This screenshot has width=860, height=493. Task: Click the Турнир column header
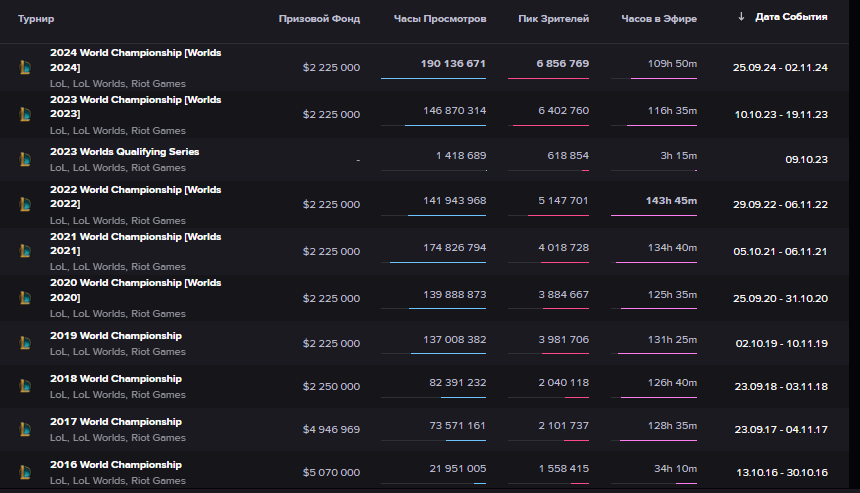coord(36,19)
